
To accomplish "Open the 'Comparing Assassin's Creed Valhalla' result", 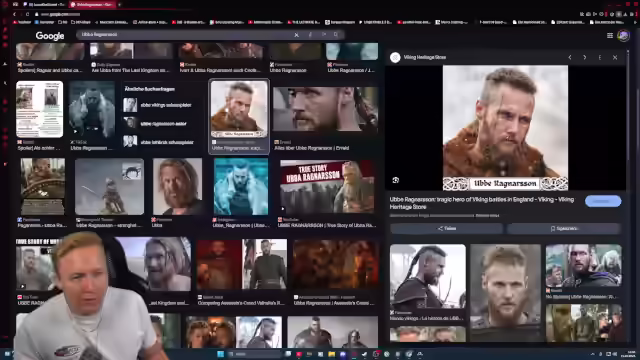I will pos(242,265).
